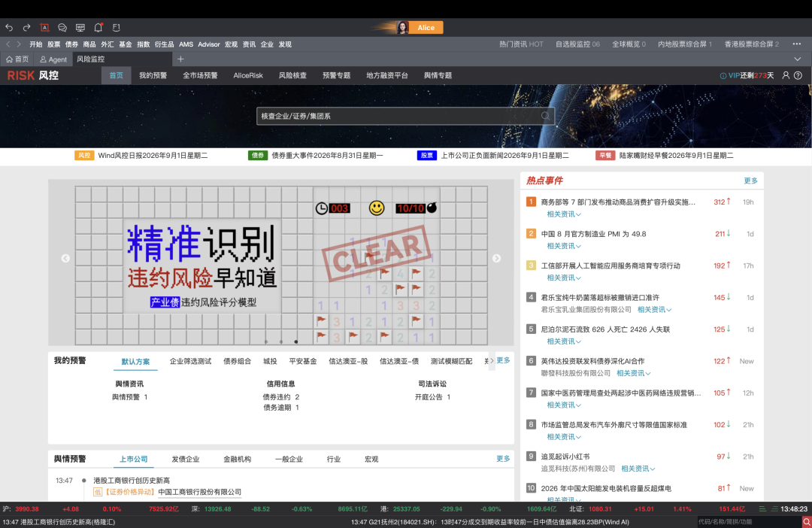The height and width of the screenshot is (528, 812).
Task: Open the user profile icon
Action: point(786,76)
